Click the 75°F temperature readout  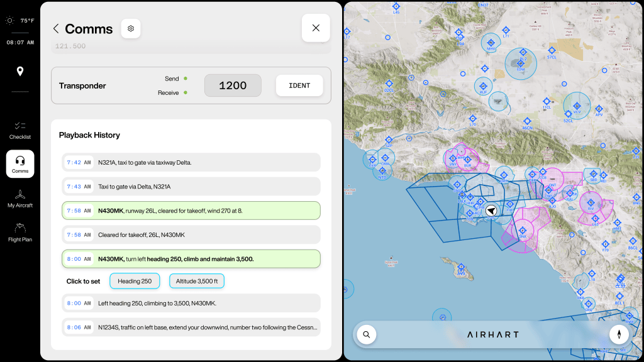[28, 21]
